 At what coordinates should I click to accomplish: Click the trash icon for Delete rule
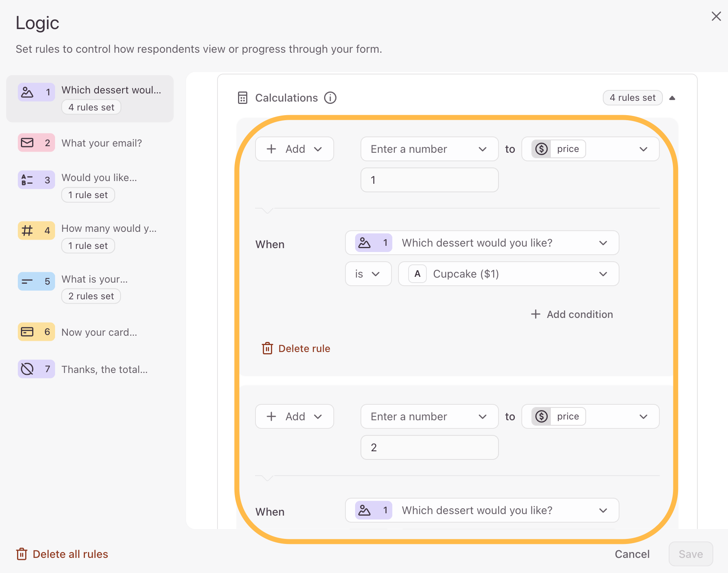coord(267,348)
